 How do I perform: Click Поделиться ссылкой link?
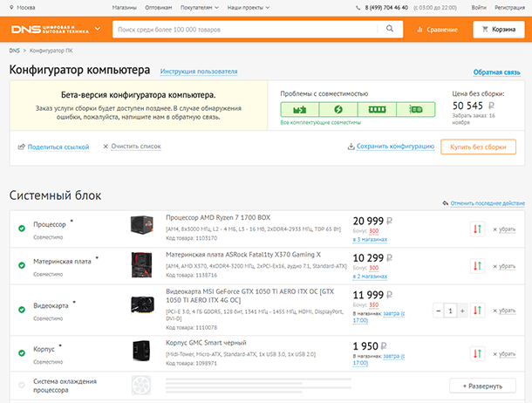(58, 147)
